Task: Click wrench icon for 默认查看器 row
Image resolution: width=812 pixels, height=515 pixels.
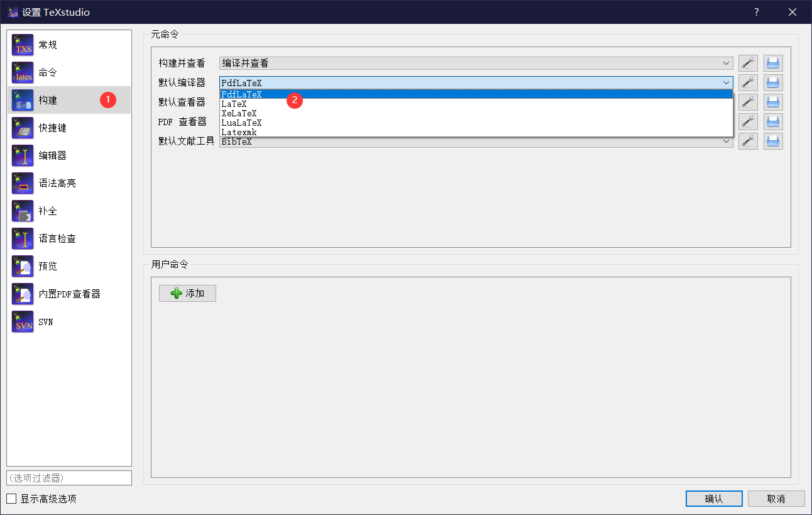Action: (x=748, y=102)
